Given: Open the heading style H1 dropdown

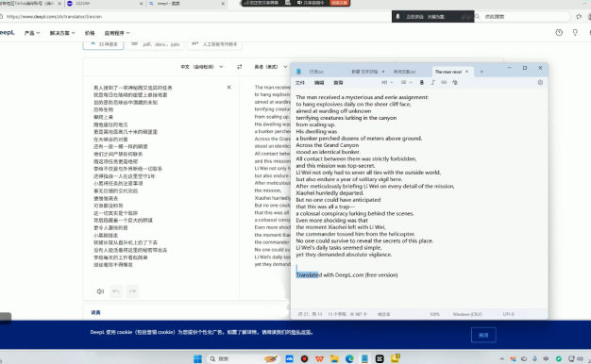Looking at the screenshot, I should (x=387, y=82).
